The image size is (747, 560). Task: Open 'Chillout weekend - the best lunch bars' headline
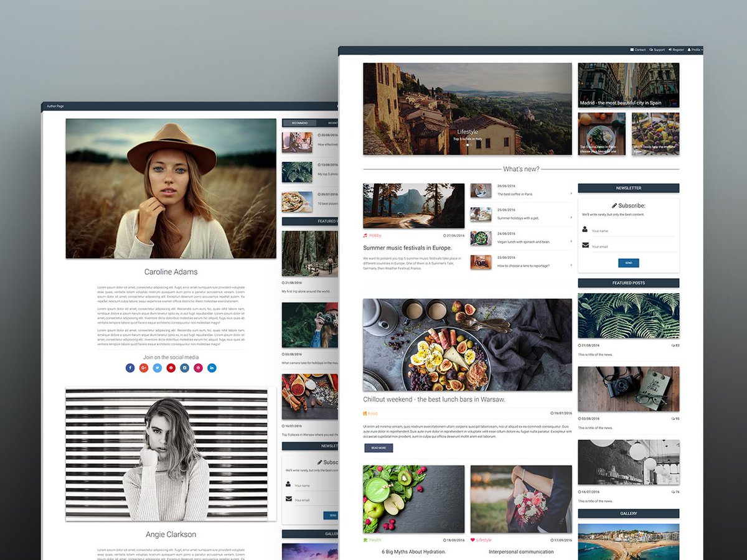[x=435, y=399]
